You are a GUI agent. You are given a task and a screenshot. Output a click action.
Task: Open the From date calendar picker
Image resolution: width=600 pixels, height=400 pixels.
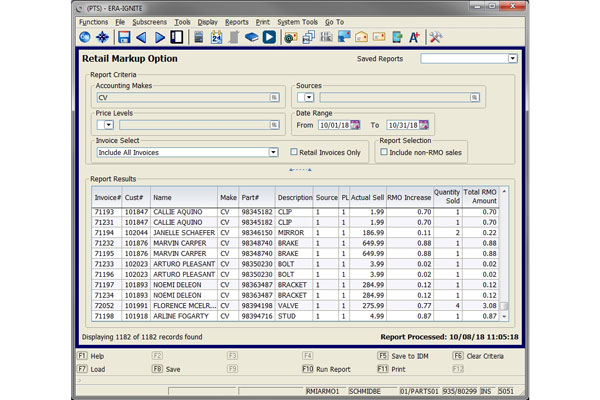(354, 125)
